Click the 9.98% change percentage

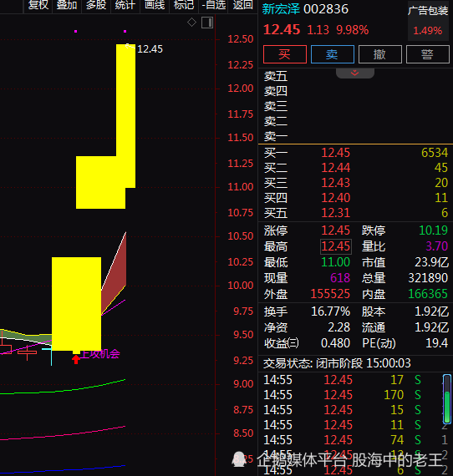coord(353,30)
